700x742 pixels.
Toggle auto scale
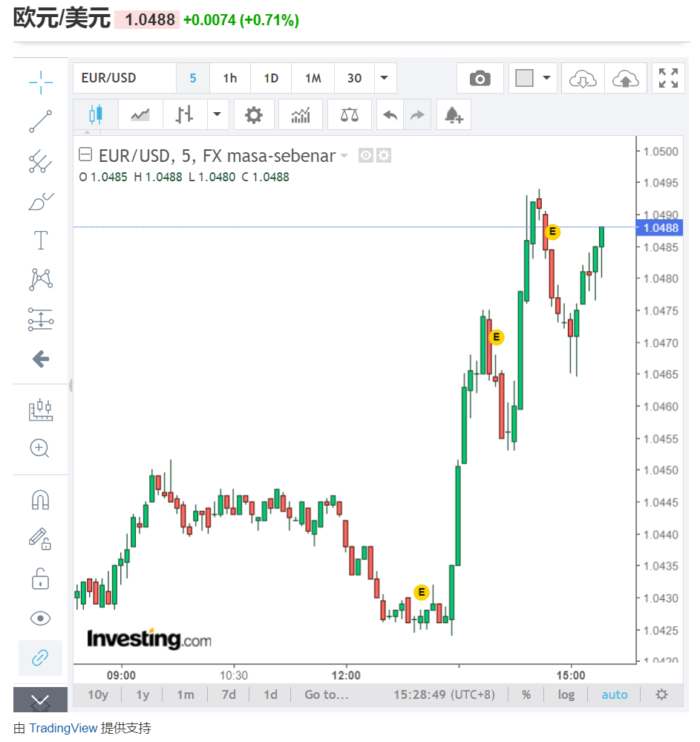pyautogui.click(x=615, y=694)
